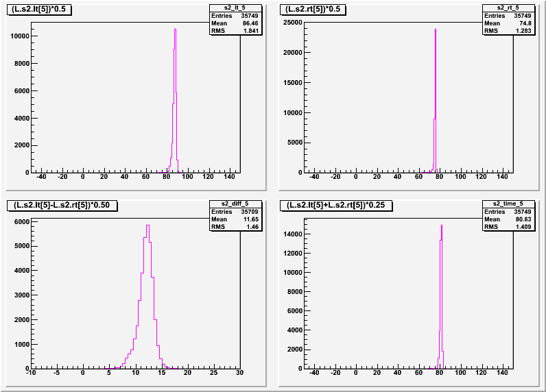Click Entries 35749 in s2_rt_5 stats
This screenshot has width=546, height=392.
tap(508, 16)
